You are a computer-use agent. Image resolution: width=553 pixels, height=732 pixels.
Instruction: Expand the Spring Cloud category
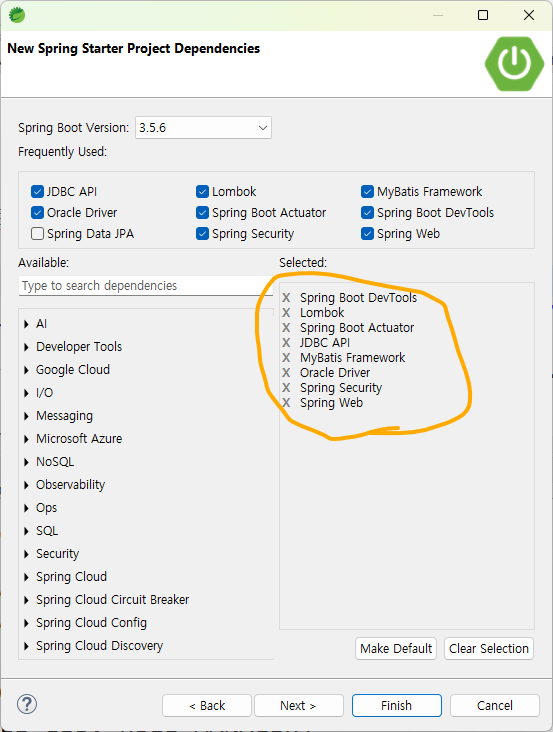click(x=27, y=577)
